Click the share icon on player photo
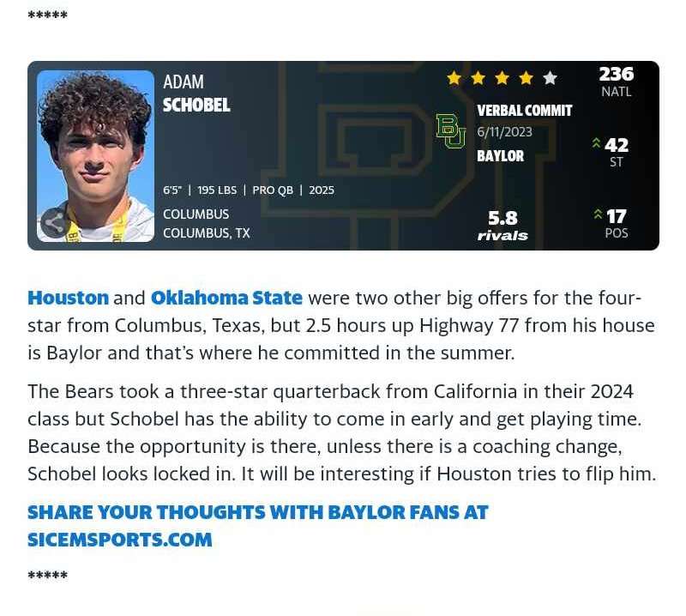This screenshot has width=686, height=616. pos(55,222)
